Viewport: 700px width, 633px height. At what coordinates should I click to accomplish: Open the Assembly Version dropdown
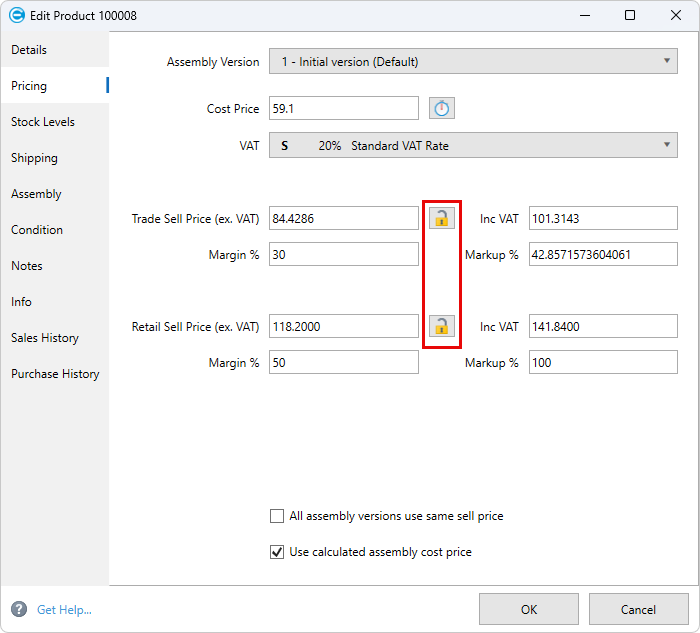click(473, 62)
